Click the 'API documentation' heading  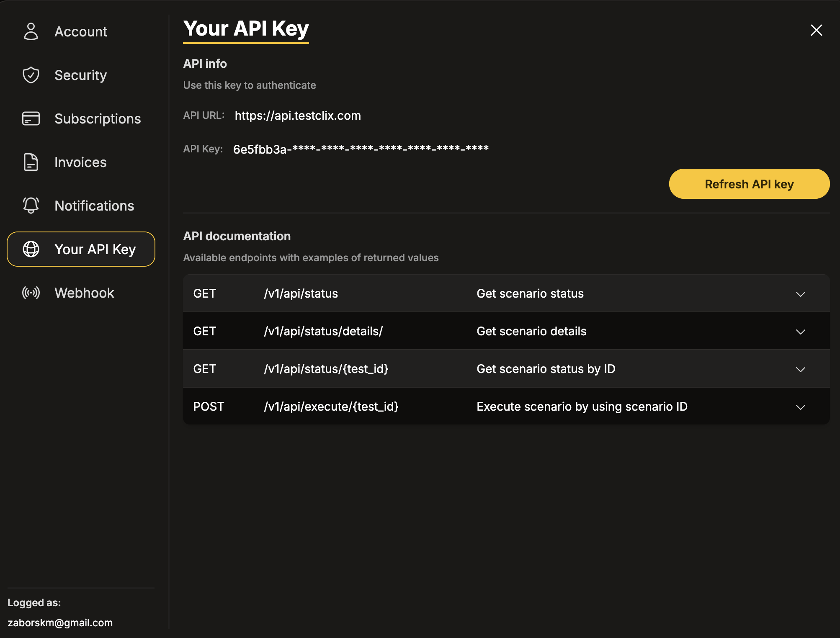point(237,236)
